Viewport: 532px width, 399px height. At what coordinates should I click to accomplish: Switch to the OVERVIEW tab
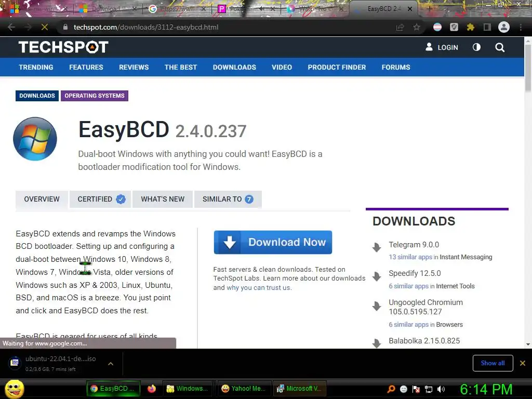pos(42,199)
